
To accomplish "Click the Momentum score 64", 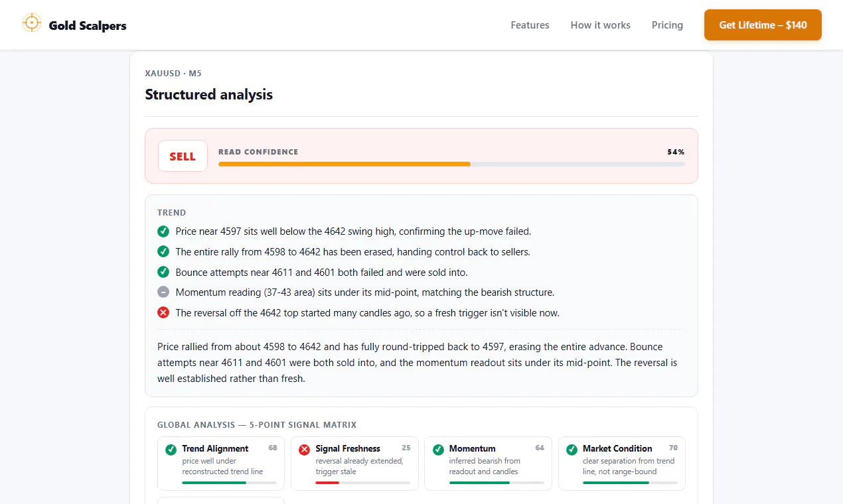I will (540, 448).
